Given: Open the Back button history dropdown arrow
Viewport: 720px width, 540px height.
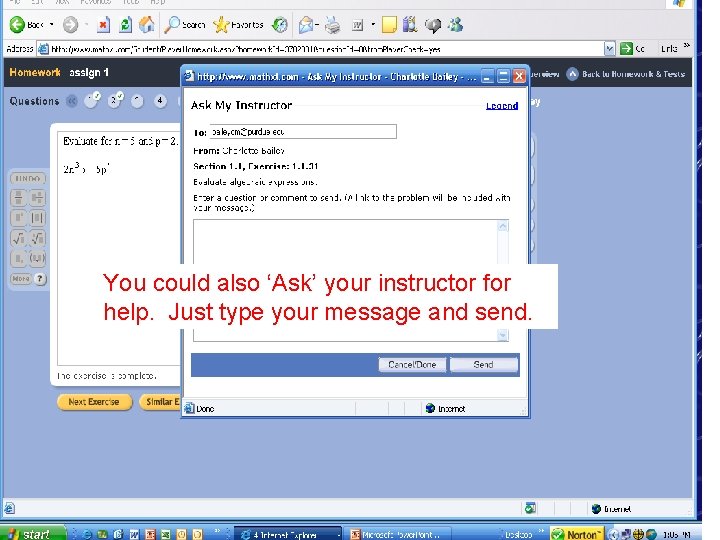Looking at the screenshot, I should [x=51, y=24].
